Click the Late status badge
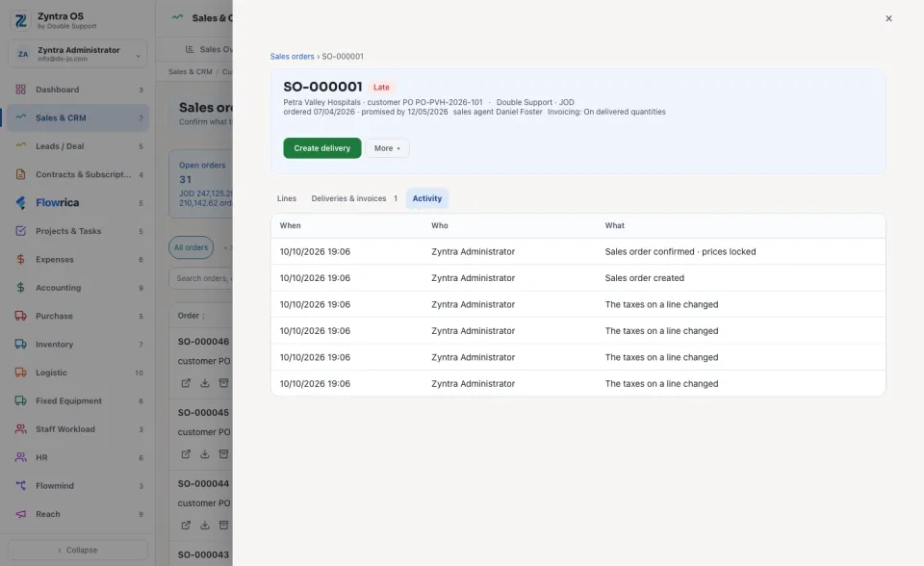 coord(381,88)
